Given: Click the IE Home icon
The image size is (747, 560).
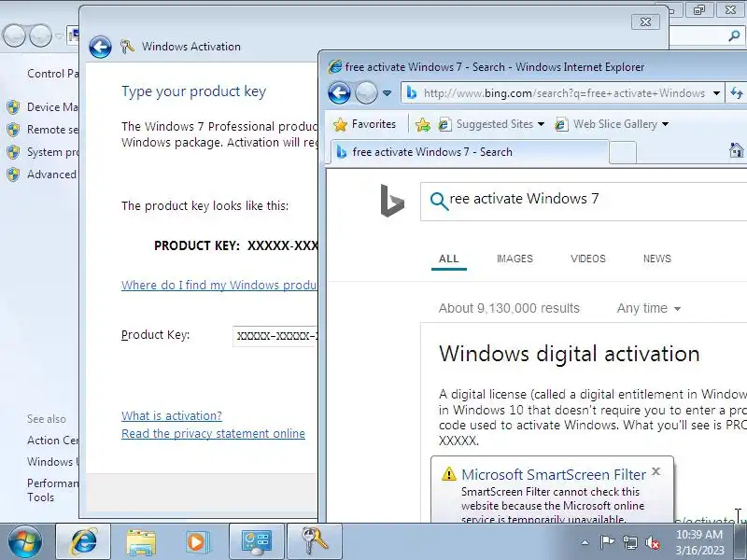Looking at the screenshot, I should pos(737,150).
